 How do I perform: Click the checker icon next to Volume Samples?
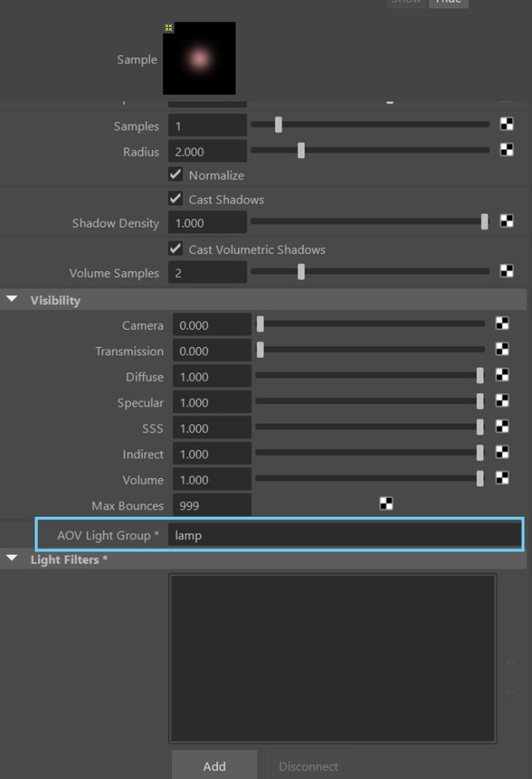[506, 271]
